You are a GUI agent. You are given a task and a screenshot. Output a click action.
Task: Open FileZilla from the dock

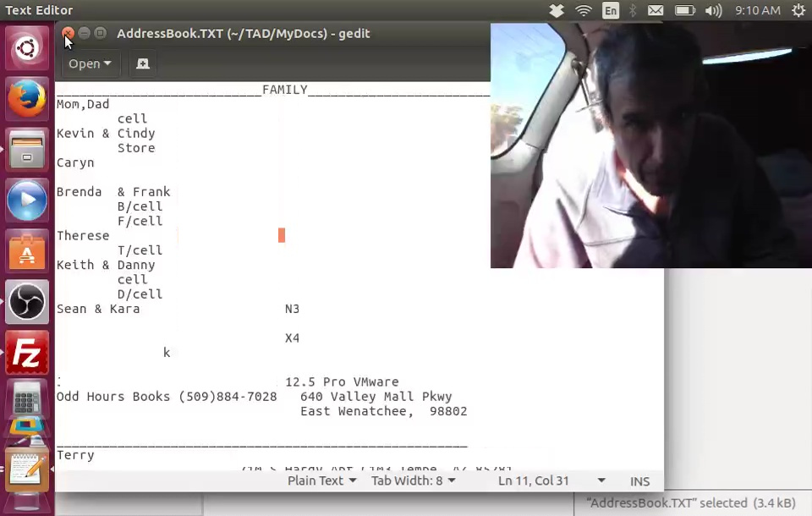pos(27,352)
